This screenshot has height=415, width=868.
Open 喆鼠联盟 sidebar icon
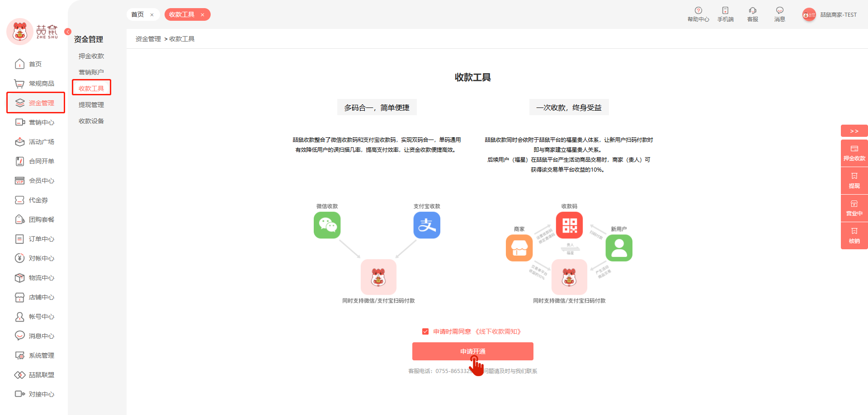point(20,375)
